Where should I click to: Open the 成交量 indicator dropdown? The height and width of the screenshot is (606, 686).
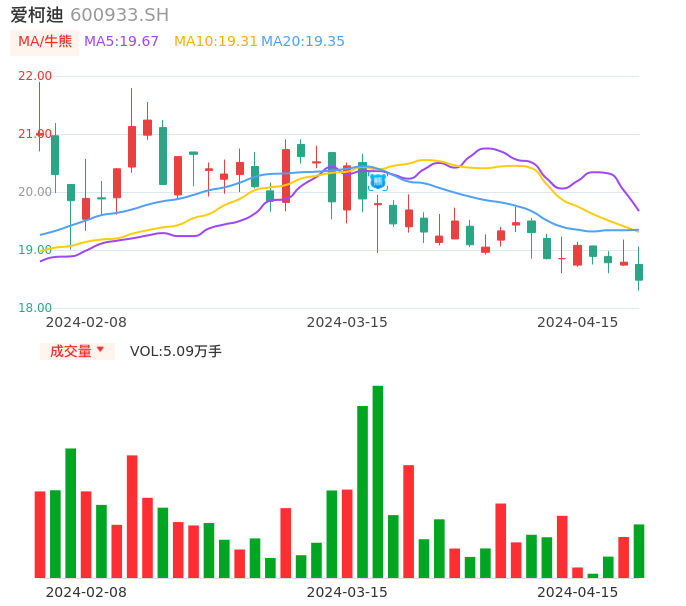[x=77, y=351]
